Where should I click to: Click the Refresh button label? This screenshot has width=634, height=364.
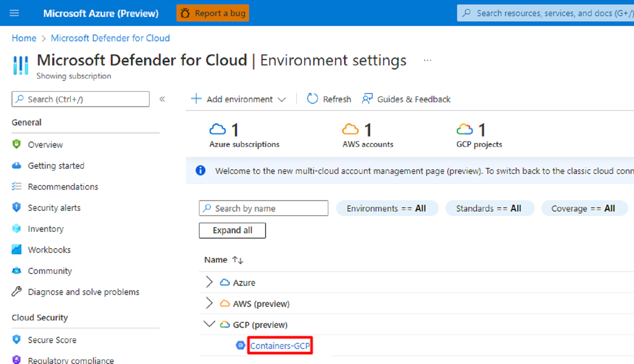337,99
